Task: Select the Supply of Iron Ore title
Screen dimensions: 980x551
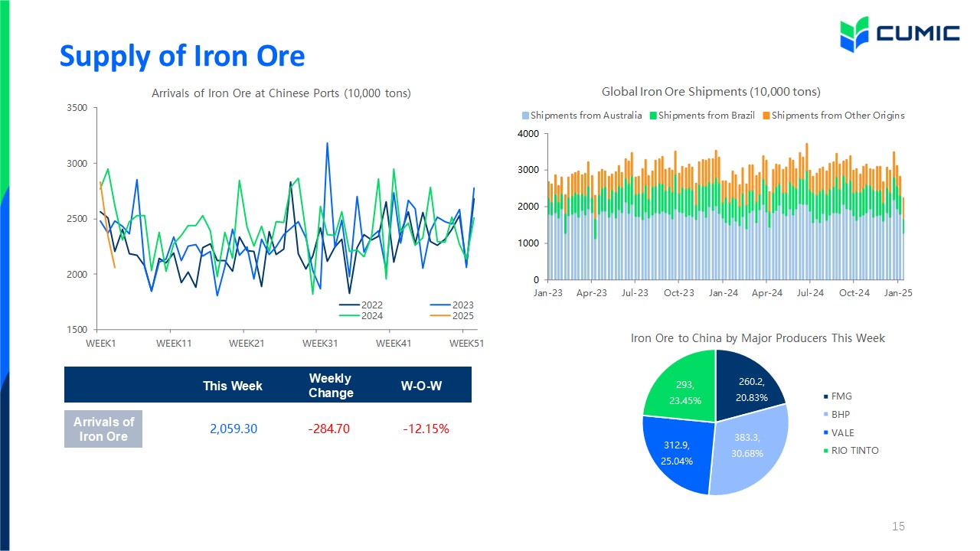Action: click(x=182, y=56)
